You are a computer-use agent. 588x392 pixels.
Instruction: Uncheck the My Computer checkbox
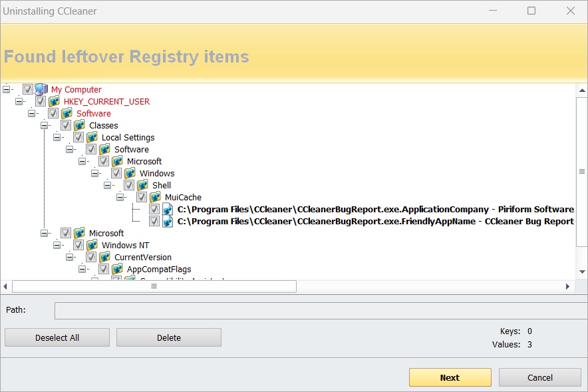pyautogui.click(x=28, y=89)
